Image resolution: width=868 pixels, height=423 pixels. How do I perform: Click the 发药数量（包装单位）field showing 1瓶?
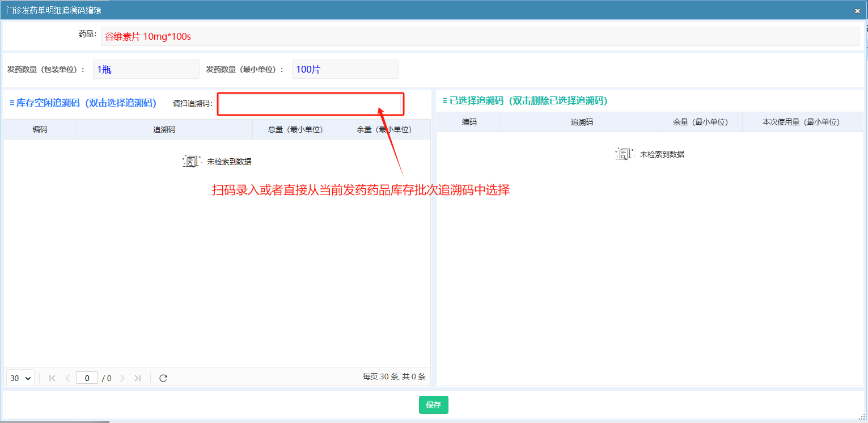(x=146, y=69)
